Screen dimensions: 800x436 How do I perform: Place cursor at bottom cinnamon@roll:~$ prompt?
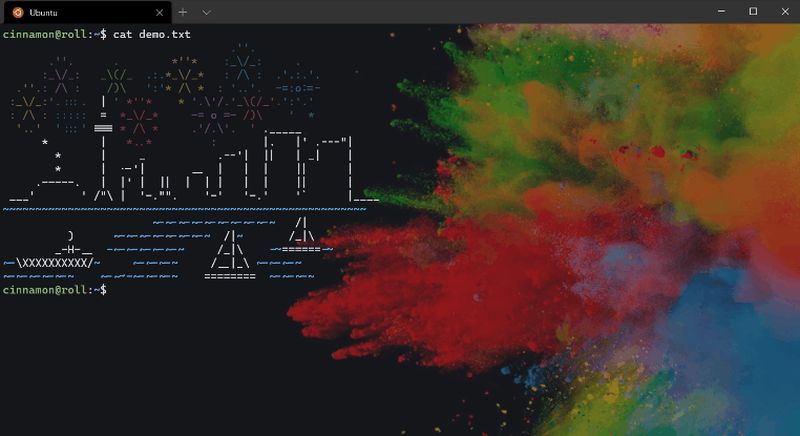coord(55,290)
